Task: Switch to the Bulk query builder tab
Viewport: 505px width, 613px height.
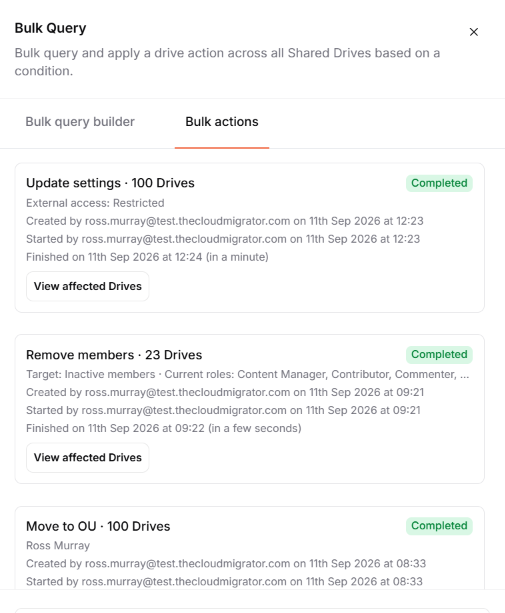Action: click(x=80, y=122)
